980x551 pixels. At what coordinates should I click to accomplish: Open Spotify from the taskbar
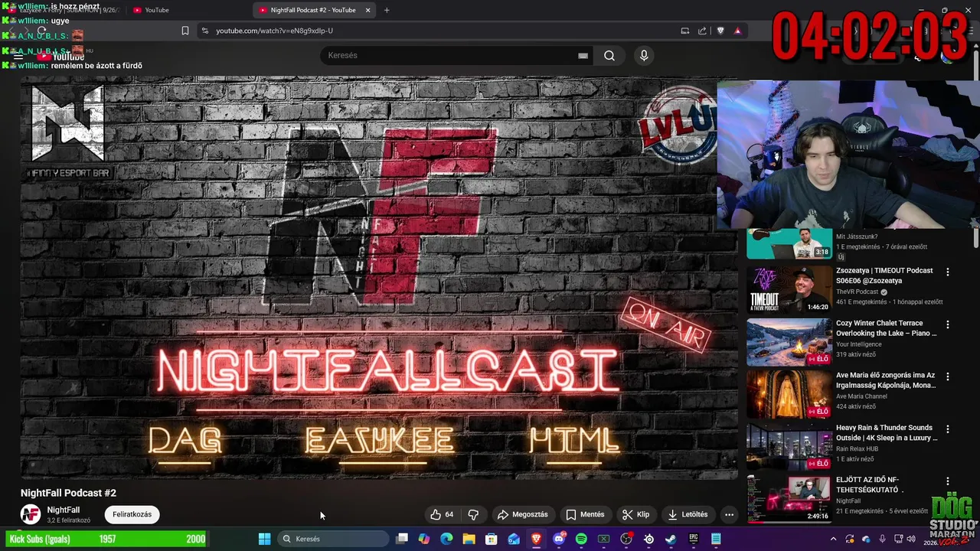click(581, 539)
